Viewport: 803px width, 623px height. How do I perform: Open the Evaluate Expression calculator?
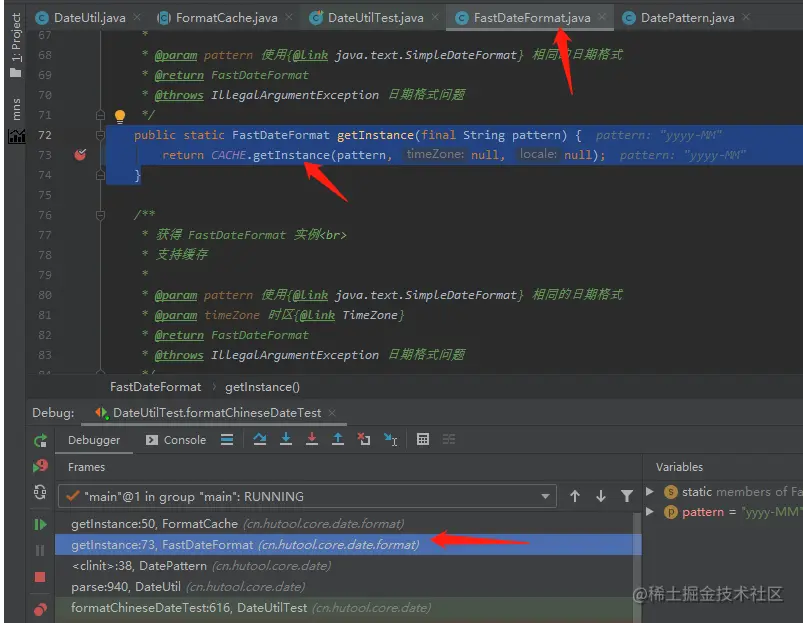pos(422,439)
